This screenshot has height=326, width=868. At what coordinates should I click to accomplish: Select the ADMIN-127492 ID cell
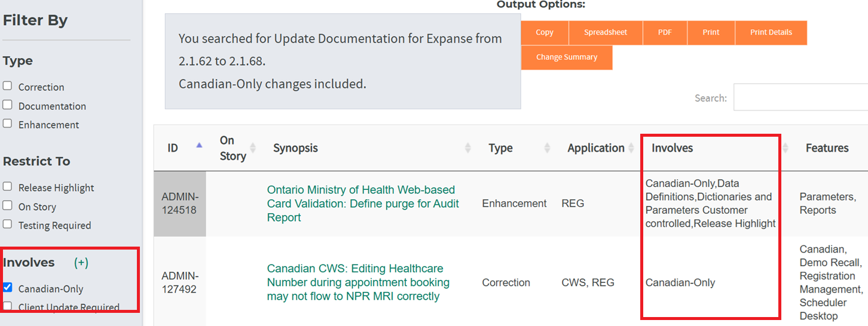[180, 282]
